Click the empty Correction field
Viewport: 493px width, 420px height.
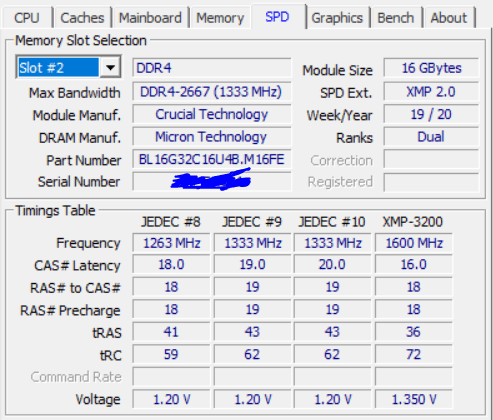431,159
